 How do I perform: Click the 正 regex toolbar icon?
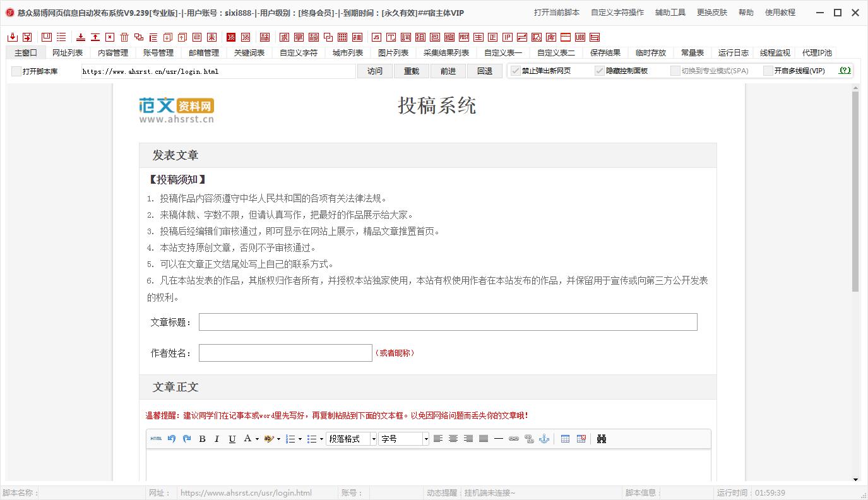[x=492, y=37]
